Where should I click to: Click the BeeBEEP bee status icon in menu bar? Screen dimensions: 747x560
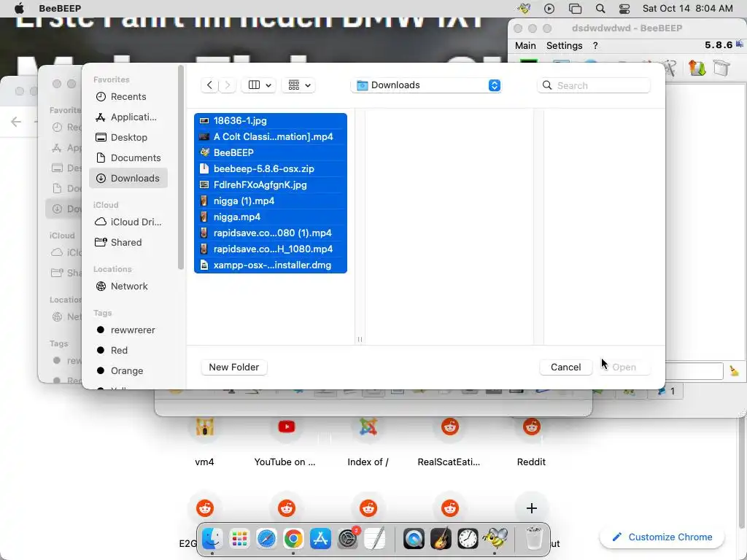coord(524,8)
